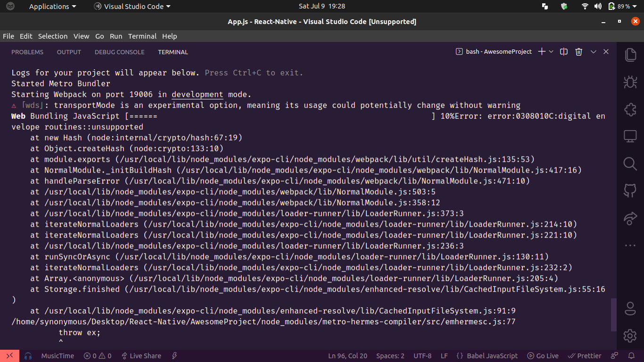
Task: Go to line via Ln 96, Col 20
Action: tap(348, 356)
